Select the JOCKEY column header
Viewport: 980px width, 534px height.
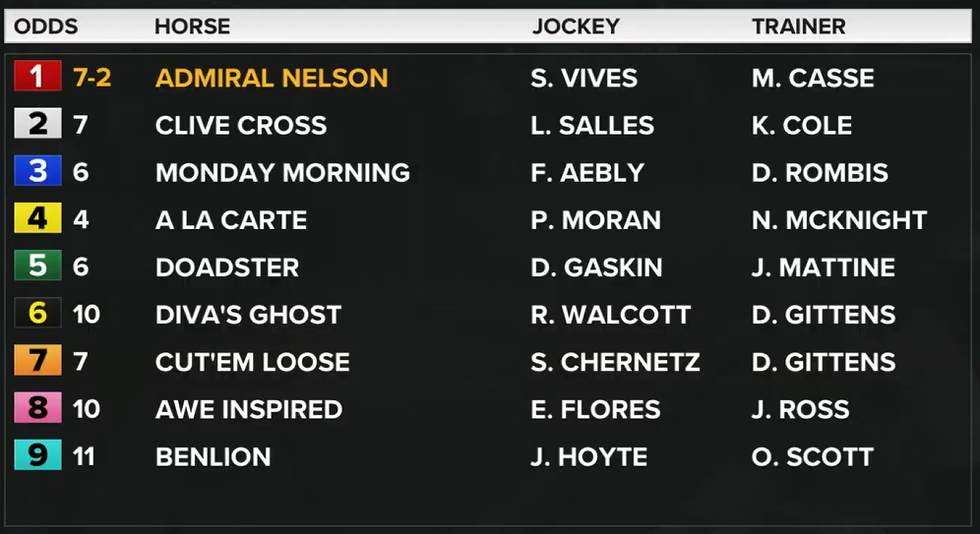[x=576, y=27]
